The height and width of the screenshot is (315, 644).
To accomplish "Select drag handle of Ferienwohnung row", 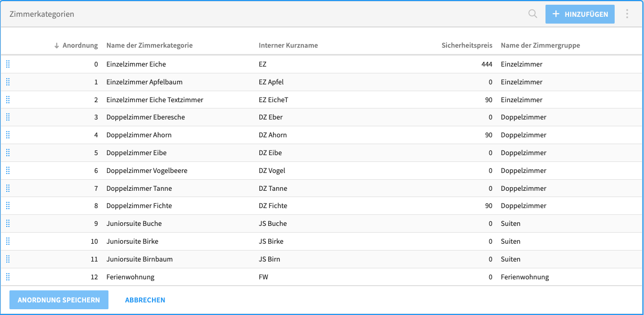I will click(8, 277).
